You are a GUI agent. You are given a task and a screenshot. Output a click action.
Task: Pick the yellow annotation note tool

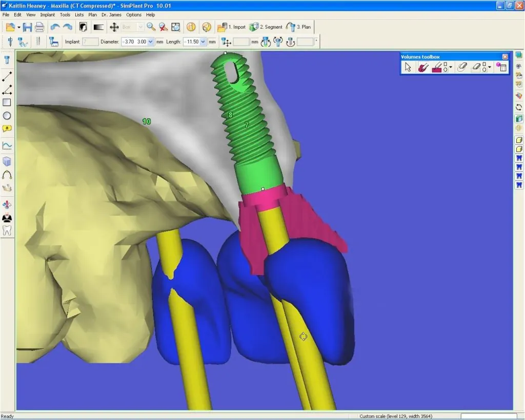7,129
